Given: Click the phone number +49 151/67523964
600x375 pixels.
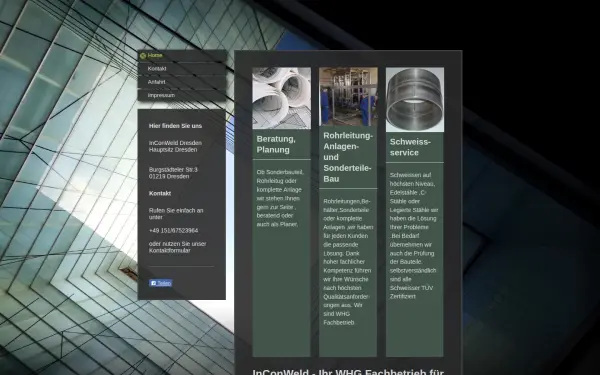Looking at the screenshot, I should click(173, 230).
